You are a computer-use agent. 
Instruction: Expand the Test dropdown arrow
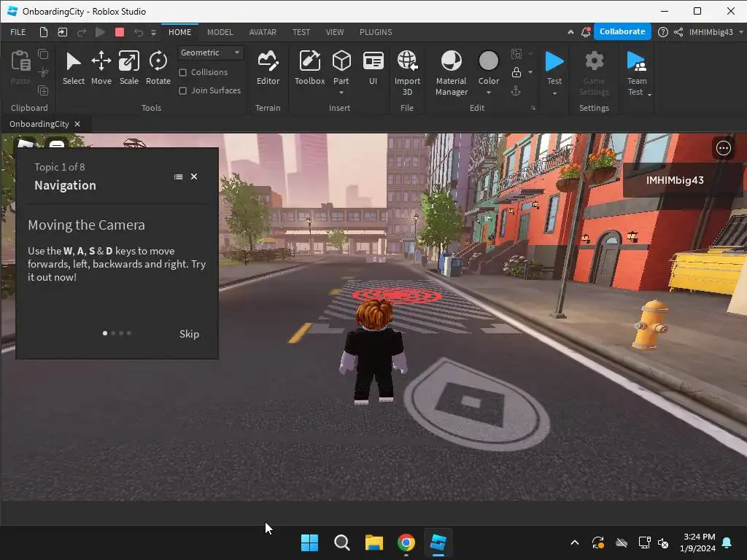tap(554, 93)
